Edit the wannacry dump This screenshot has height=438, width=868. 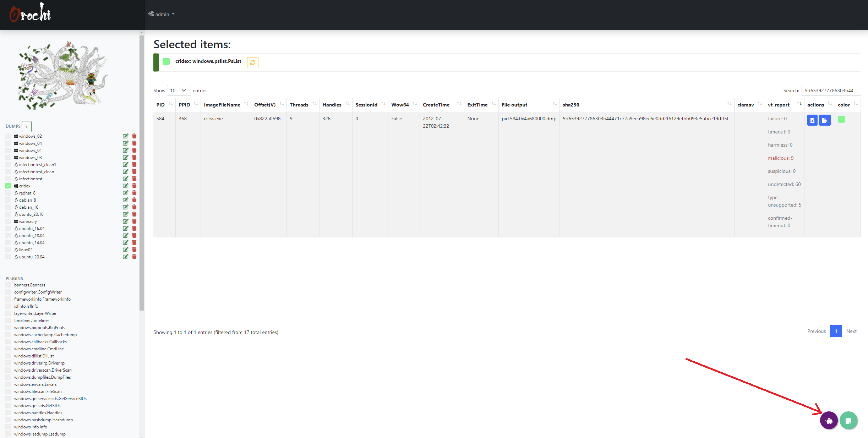(x=125, y=221)
